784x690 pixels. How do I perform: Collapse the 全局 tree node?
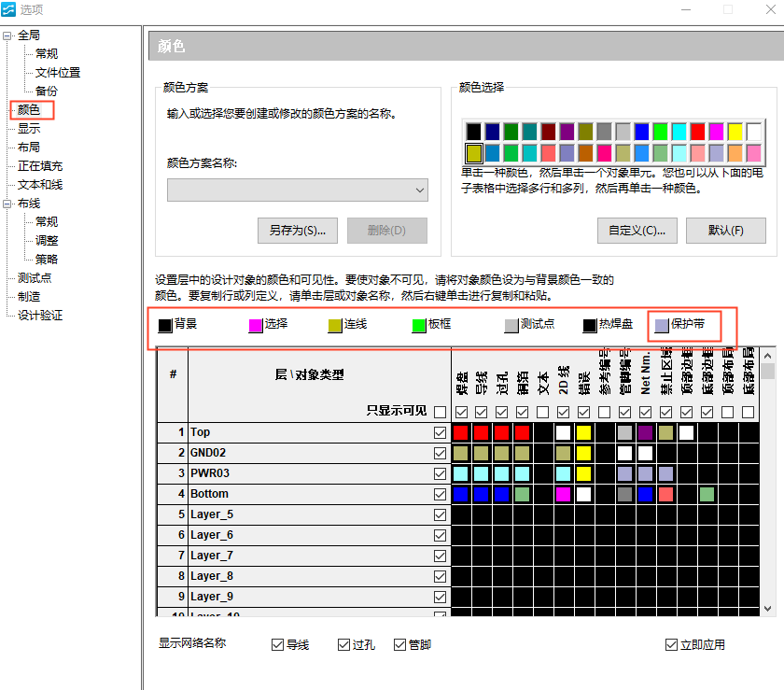[7, 35]
